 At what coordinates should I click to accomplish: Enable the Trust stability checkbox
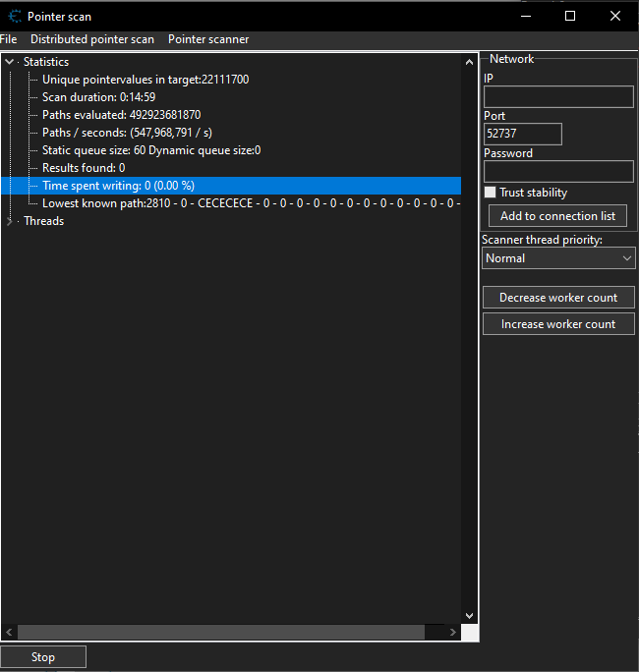[x=491, y=193]
